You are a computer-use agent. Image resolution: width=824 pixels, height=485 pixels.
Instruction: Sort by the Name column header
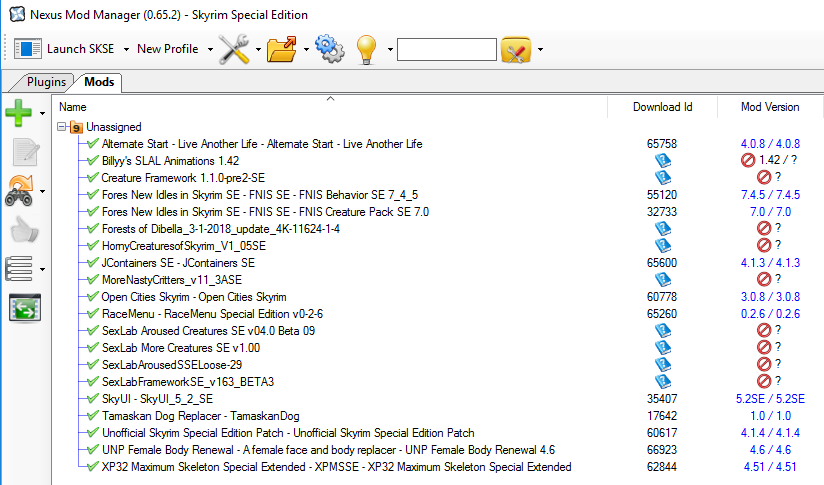pyautogui.click(x=332, y=107)
